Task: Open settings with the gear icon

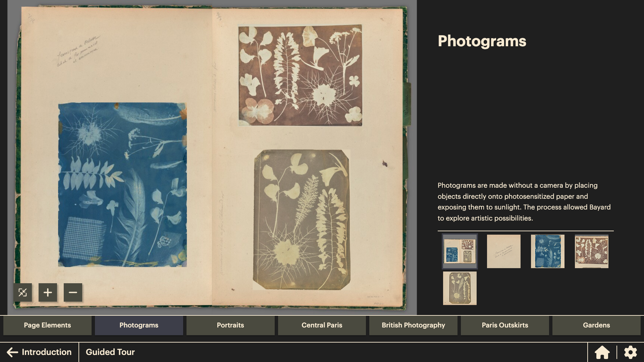Action: 630,352
